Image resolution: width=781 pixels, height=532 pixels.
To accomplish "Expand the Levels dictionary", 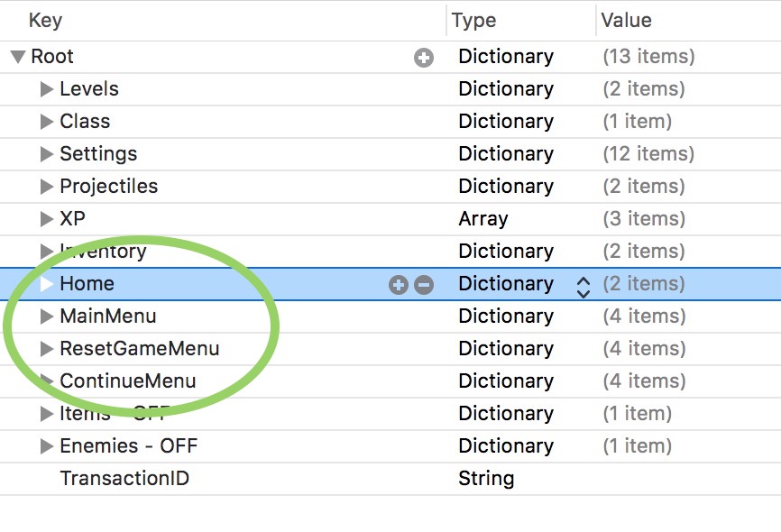I will 47,89.
